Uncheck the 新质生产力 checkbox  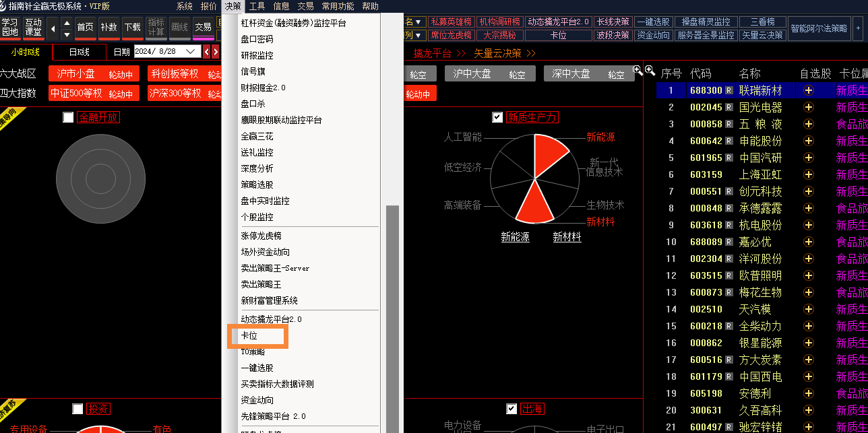pos(497,117)
